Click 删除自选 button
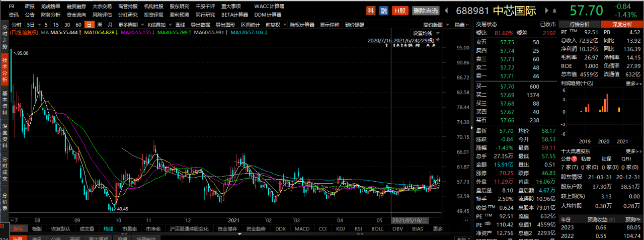The width and height of the screenshot is (644, 240). pyautogui.click(x=426, y=11)
